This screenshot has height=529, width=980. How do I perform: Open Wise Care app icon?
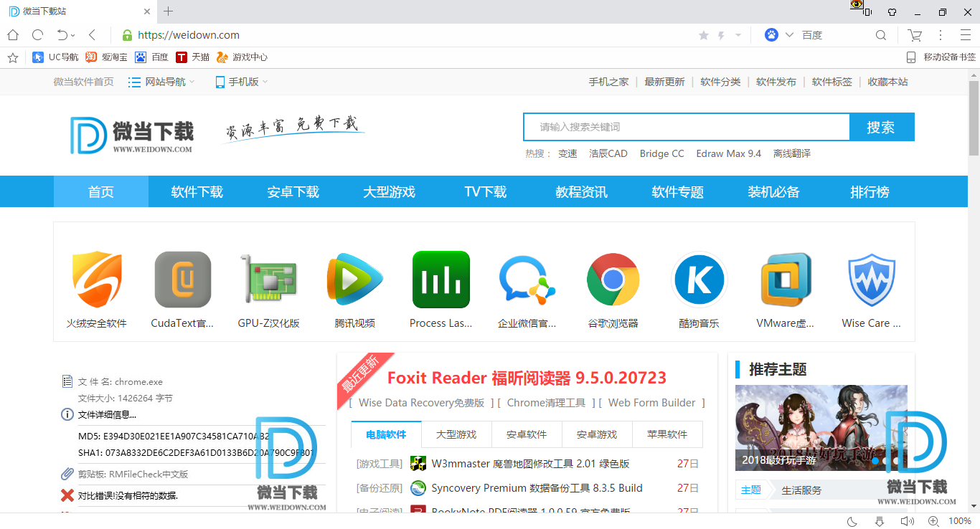[872, 280]
